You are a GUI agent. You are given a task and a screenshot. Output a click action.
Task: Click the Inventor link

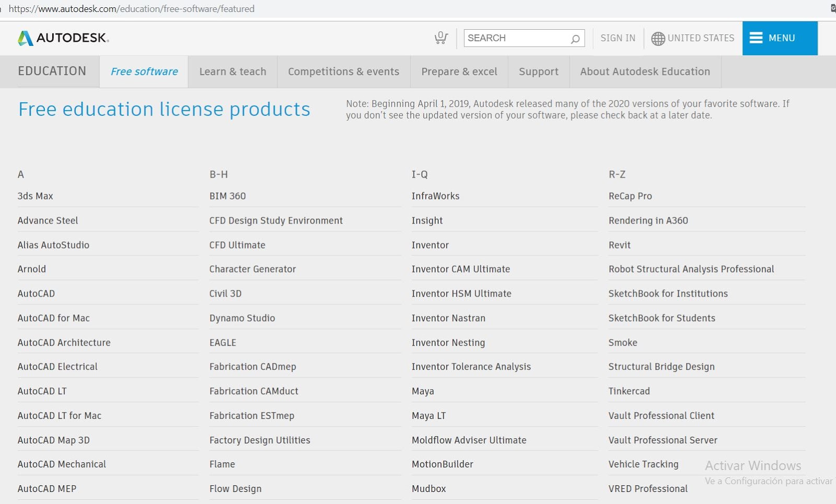(x=430, y=245)
